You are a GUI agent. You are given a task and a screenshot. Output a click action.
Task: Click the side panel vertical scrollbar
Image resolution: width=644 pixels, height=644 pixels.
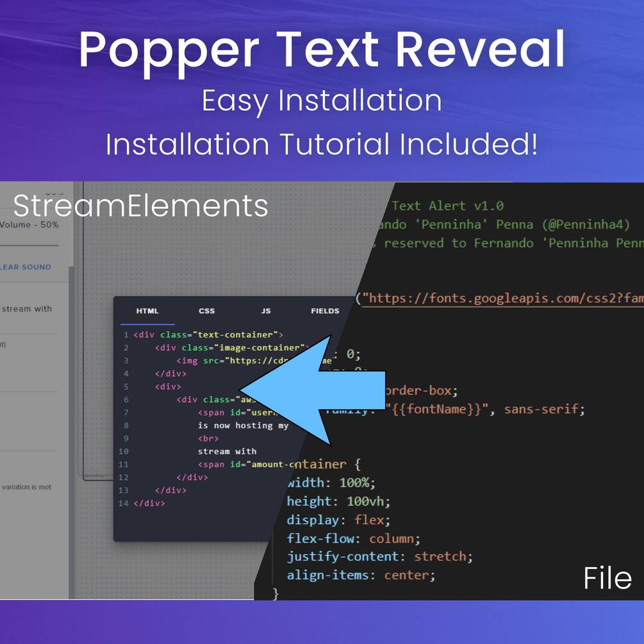coord(71,431)
